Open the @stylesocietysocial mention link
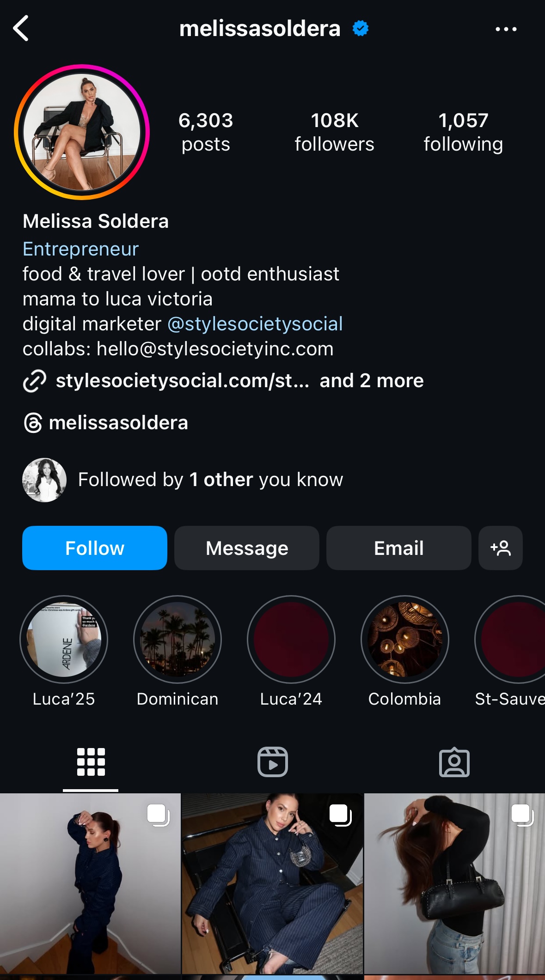Viewport: 545px width, 980px height. click(255, 324)
